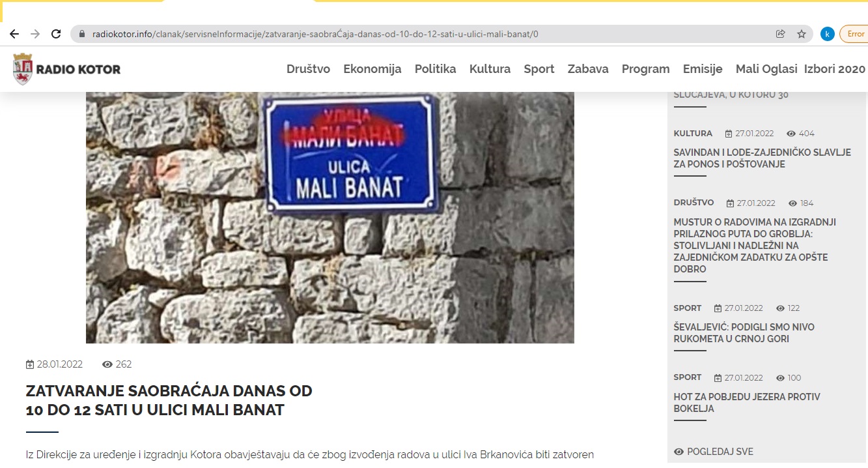
Task: Click the Mali Banat street sign photo
Action: point(330,217)
